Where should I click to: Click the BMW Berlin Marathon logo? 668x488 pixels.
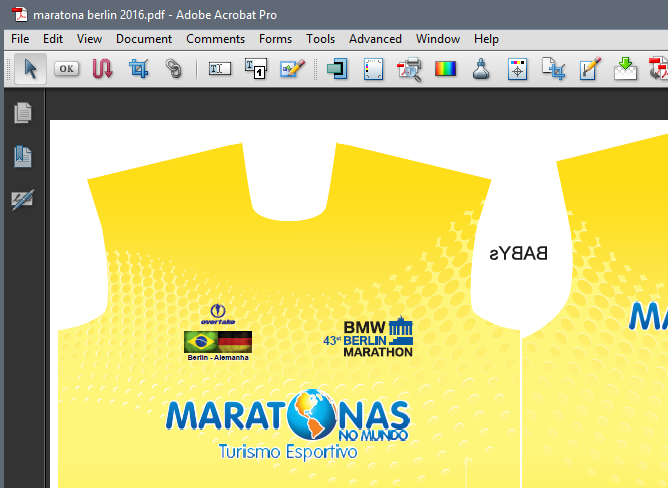click(x=369, y=337)
